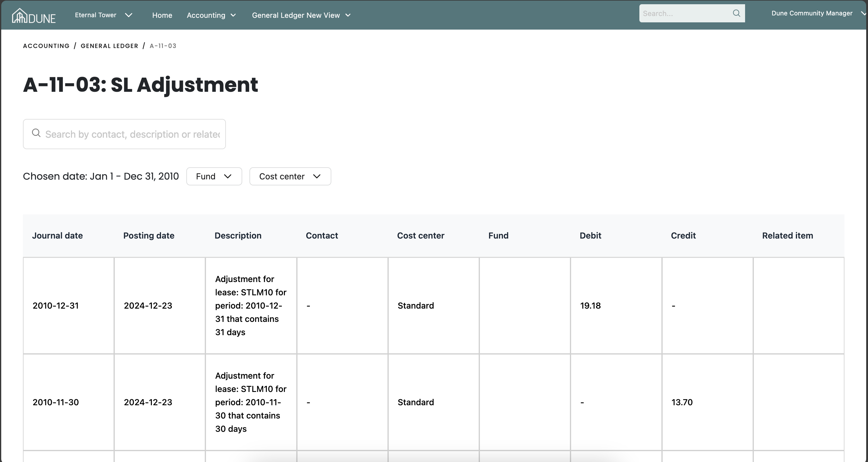
Task: Select the 2010-12-31 journal entry row
Action: pyautogui.click(x=56, y=306)
